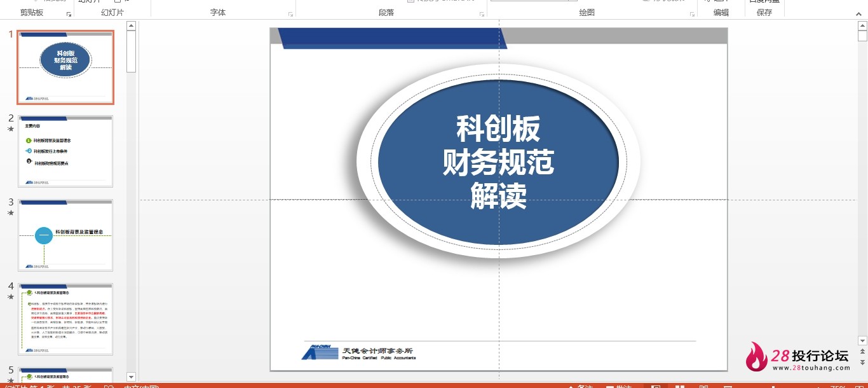Collapse the ribbon with the chevron arrow
Viewport: 868px width, 388px height.
(x=857, y=13)
